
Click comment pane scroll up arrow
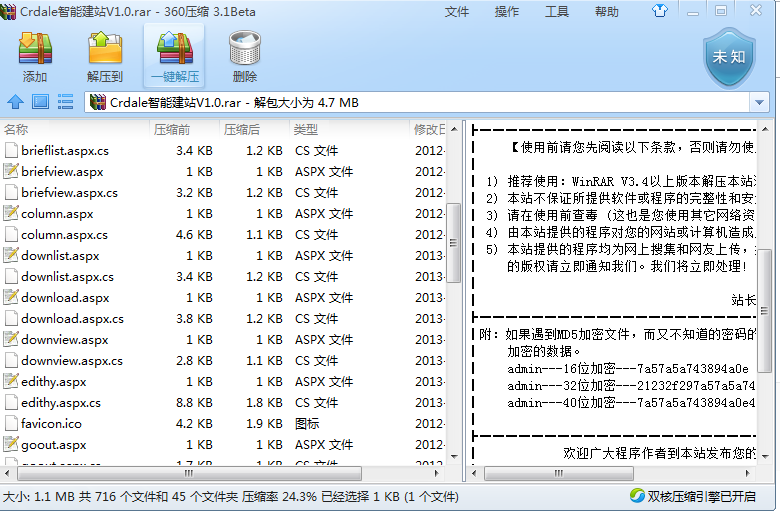(x=765, y=129)
